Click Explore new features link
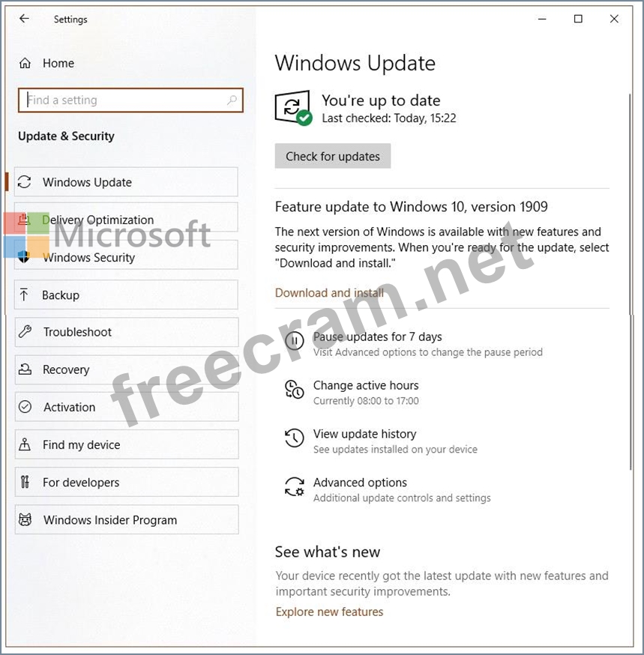This screenshot has height=655, width=644. point(329,612)
